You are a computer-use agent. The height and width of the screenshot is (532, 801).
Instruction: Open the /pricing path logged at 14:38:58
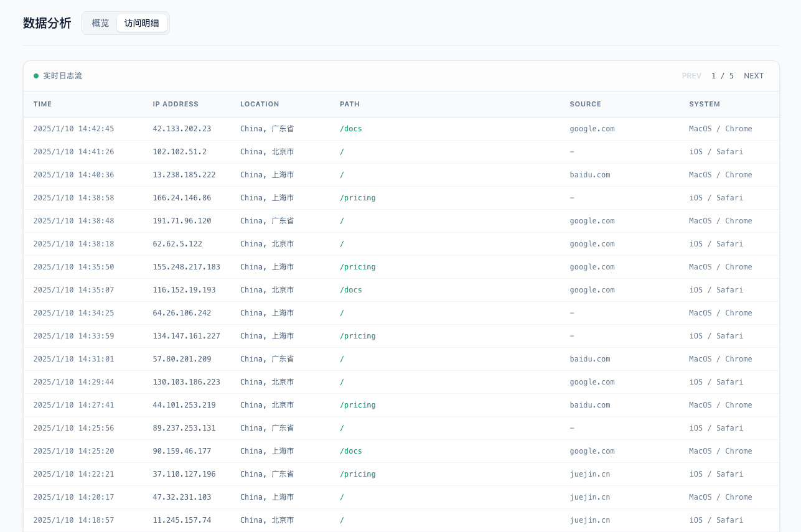(x=358, y=198)
